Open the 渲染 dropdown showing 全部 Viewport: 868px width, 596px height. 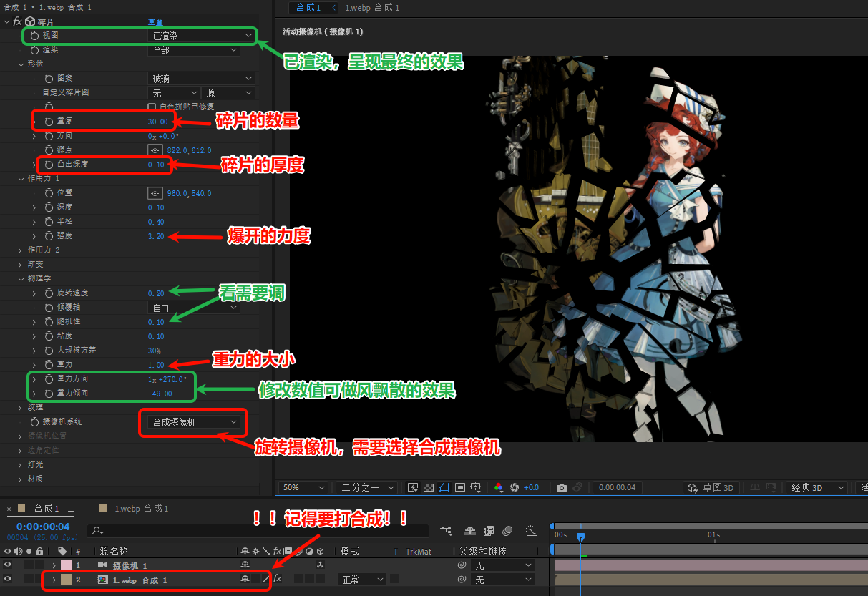coord(195,50)
